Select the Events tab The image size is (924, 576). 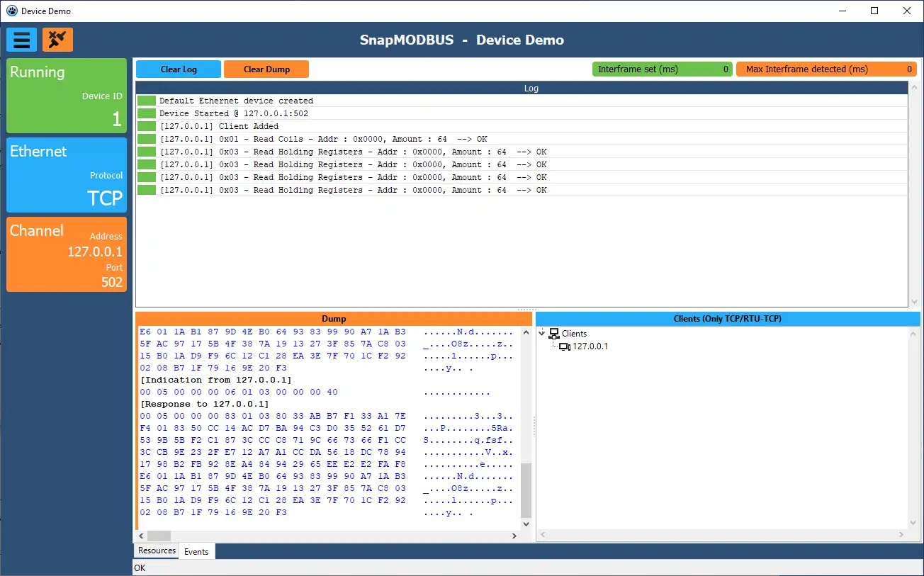coord(196,551)
